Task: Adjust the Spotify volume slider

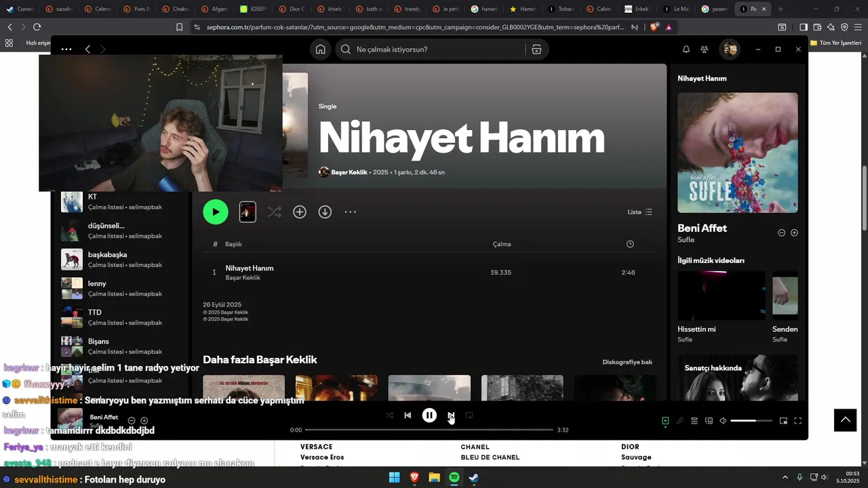Action: pos(751,421)
